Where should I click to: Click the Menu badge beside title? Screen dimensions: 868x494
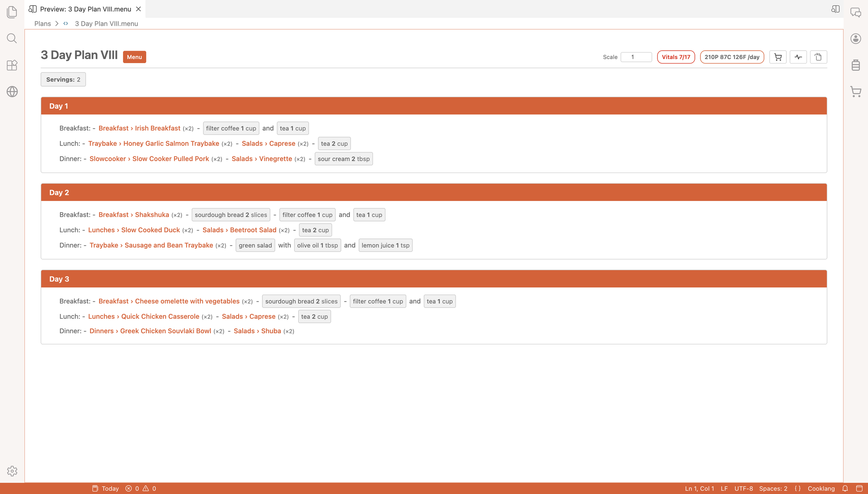pyautogui.click(x=135, y=57)
